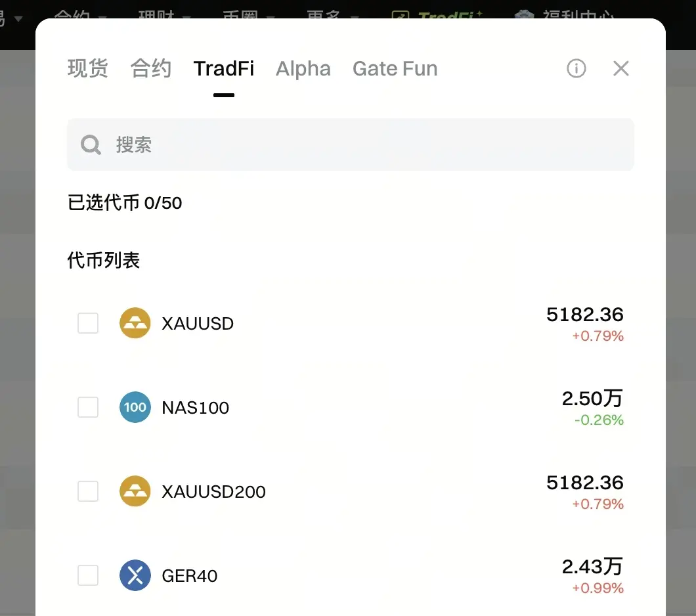Enable the XAUUSD200 checkbox
Viewport: 696px width, 616px height.
[88, 491]
